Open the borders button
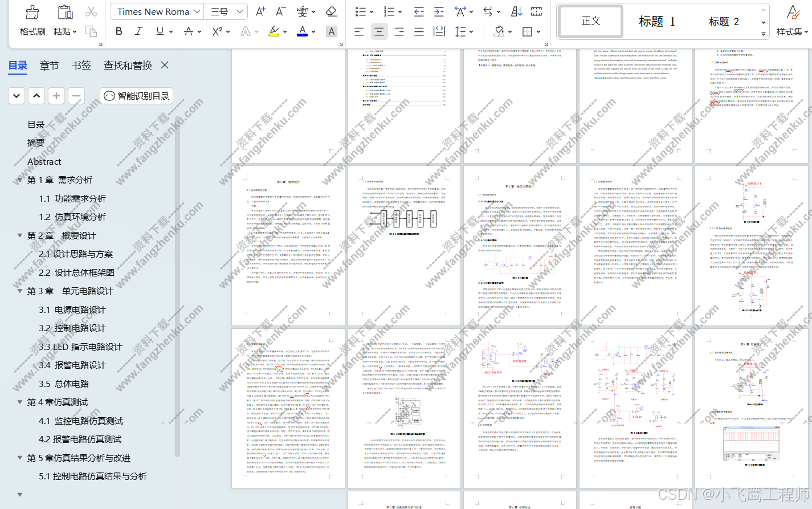 pyautogui.click(x=528, y=31)
